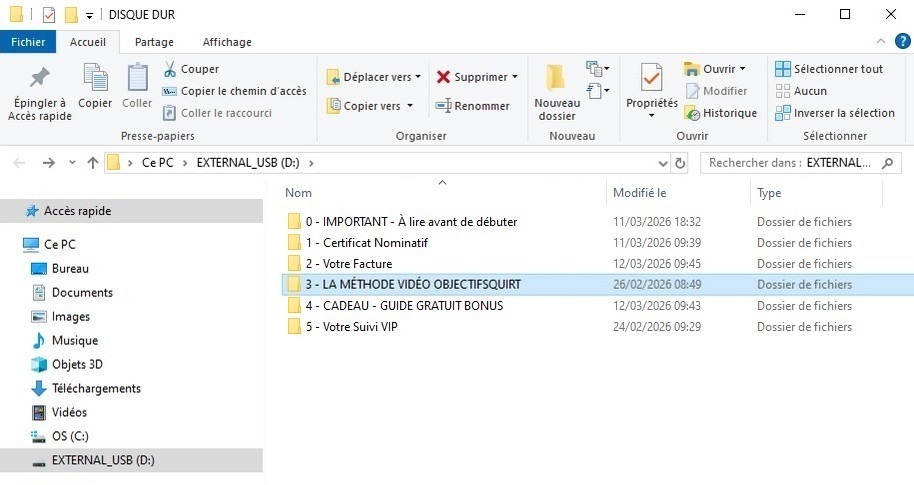The image size is (914, 485).
Task: Expand the address bar history dropdown
Action: [661, 163]
